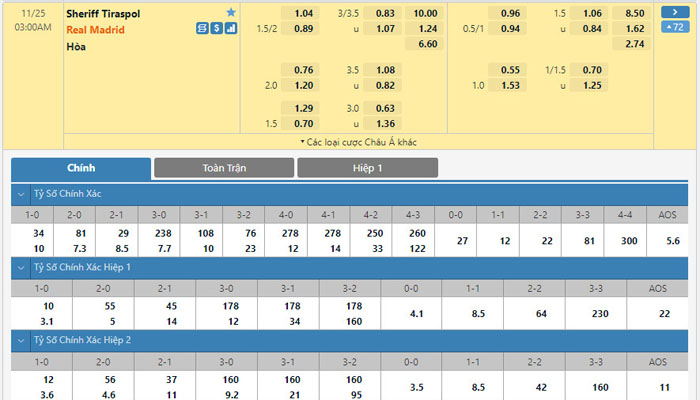Click correct score odds 238 under 3-0

pyautogui.click(x=163, y=233)
